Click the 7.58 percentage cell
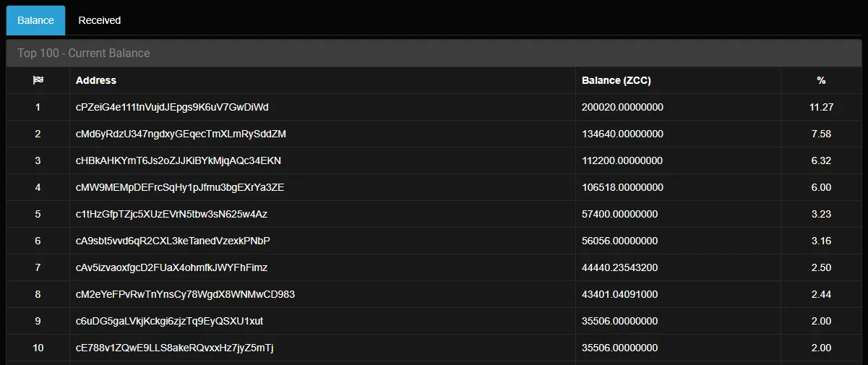Viewport: 868px width, 365px height. (822, 134)
